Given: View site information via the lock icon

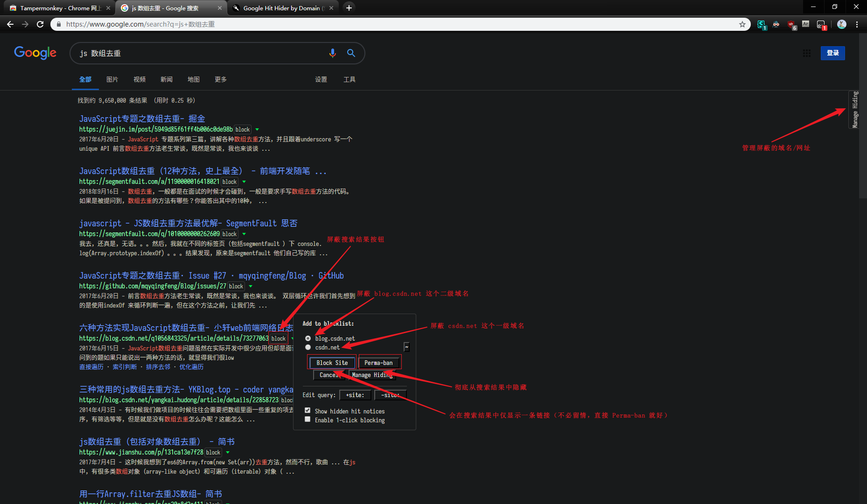Looking at the screenshot, I should tap(58, 24).
